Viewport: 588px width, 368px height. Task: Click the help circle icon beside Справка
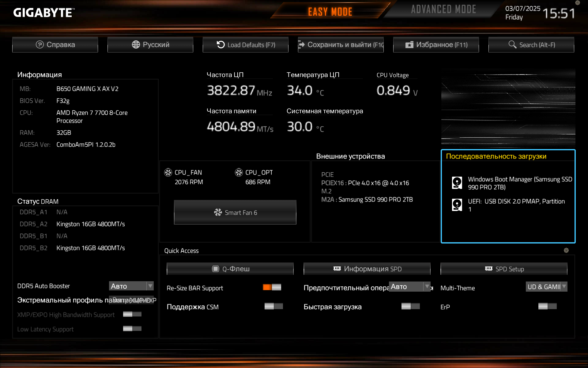(x=40, y=45)
